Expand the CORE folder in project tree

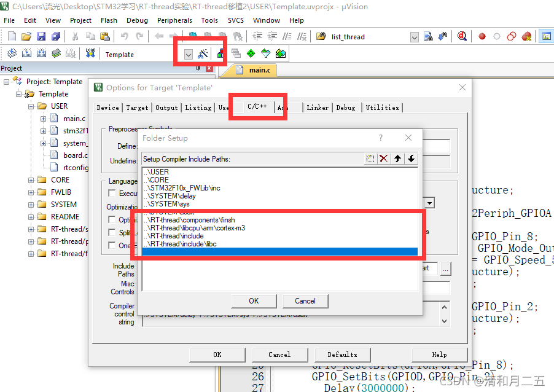coord(31,180)
